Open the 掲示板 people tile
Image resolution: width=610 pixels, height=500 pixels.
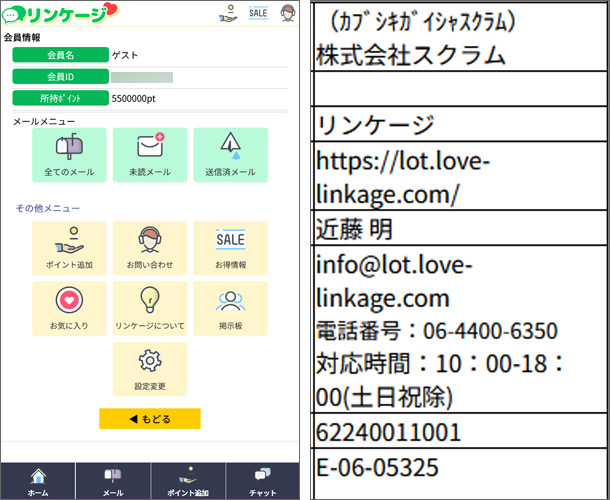231,309
